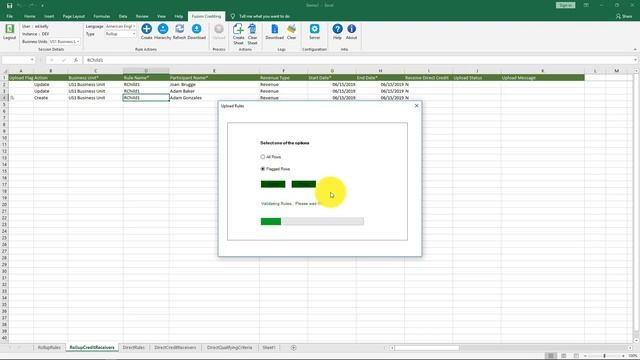The image size is (640, 360).
Task: Open the File menu tab
Action: click(9, 16)
